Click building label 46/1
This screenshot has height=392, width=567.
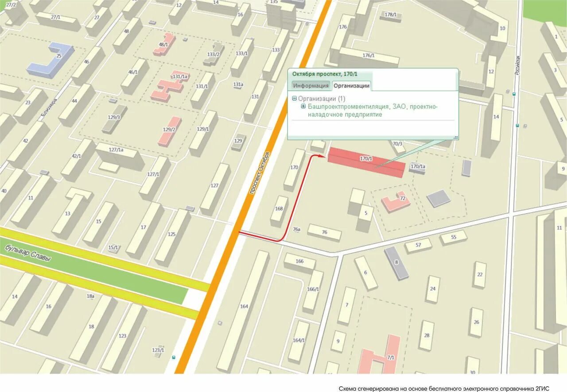pyautogui.click(x=132, y=73)
